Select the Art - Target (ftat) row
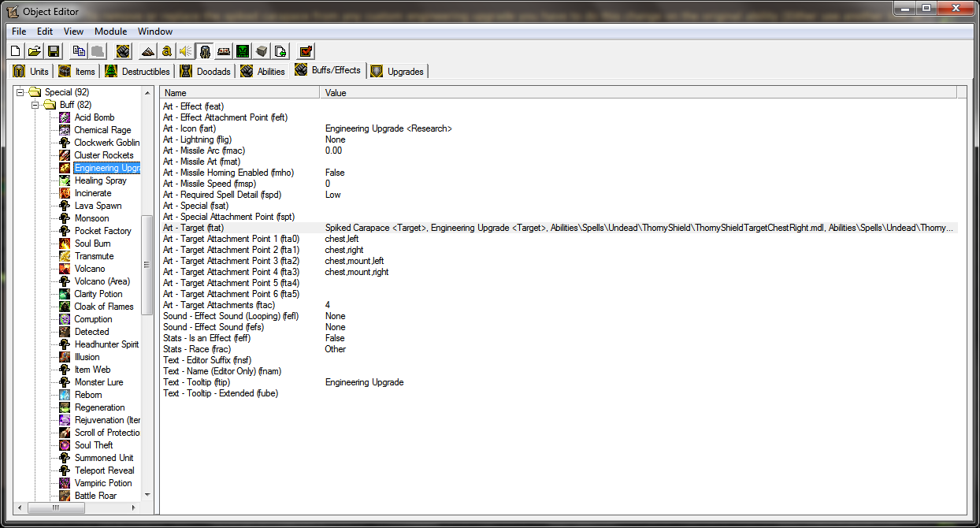This screenshot has height=528, width=980. tap(559, 228)
